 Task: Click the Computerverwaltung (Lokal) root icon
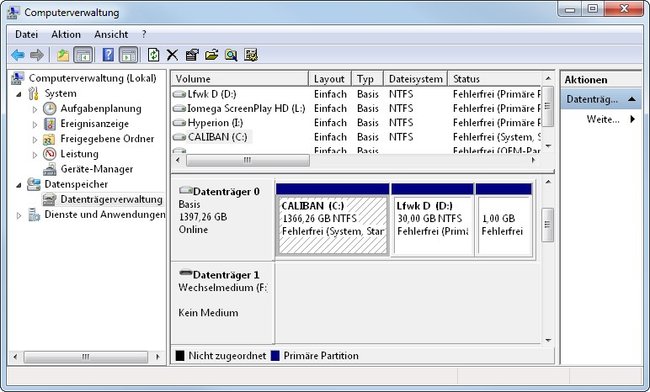pos(17,78)
